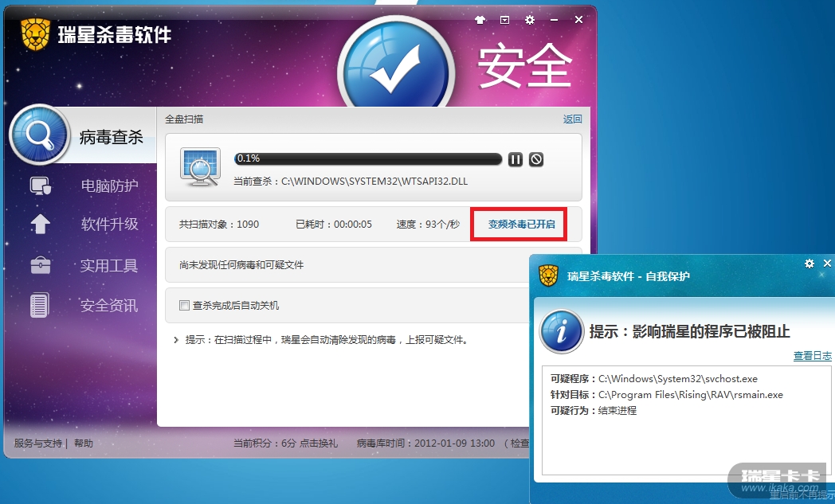
Task: Click the scanning computer icon
Action: pos(200,166)
